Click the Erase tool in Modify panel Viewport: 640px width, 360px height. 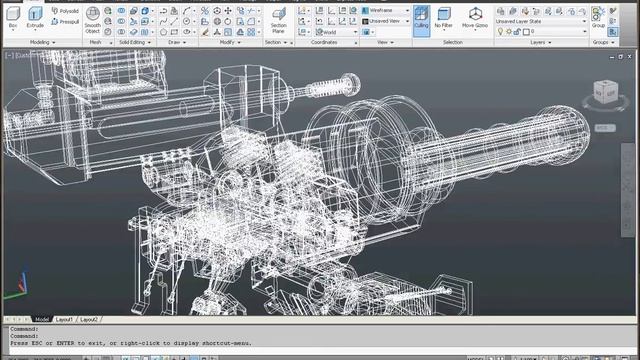(205, 32)
